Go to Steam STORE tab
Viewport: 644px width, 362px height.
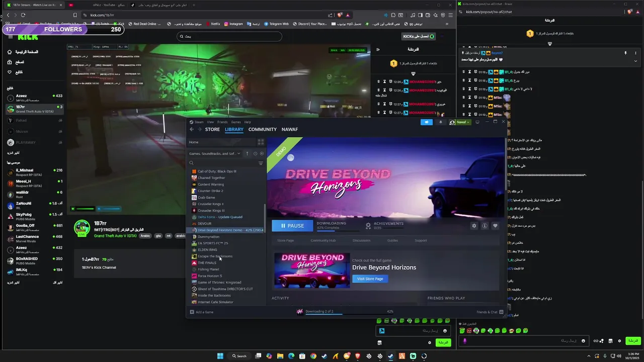(212, 129)
